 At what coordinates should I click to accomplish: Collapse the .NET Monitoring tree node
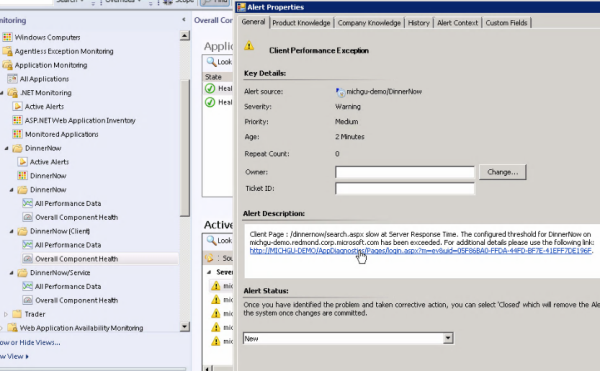click(2, 93)
